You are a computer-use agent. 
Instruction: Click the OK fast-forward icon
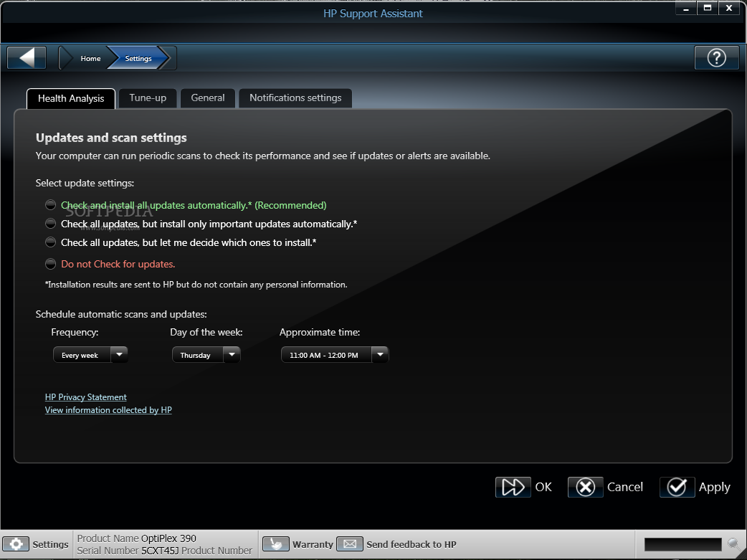513,487
